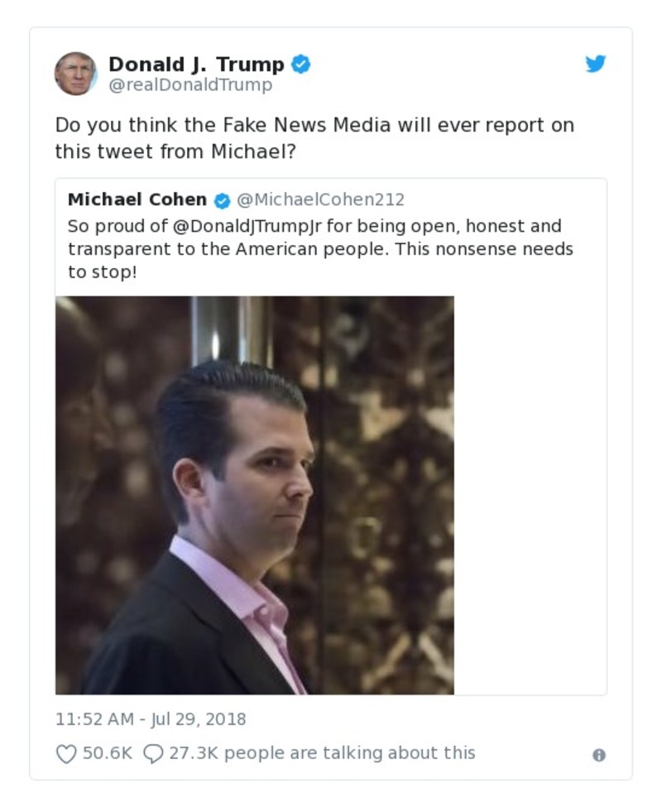Click the Twitter bird logo

point(596,62)
